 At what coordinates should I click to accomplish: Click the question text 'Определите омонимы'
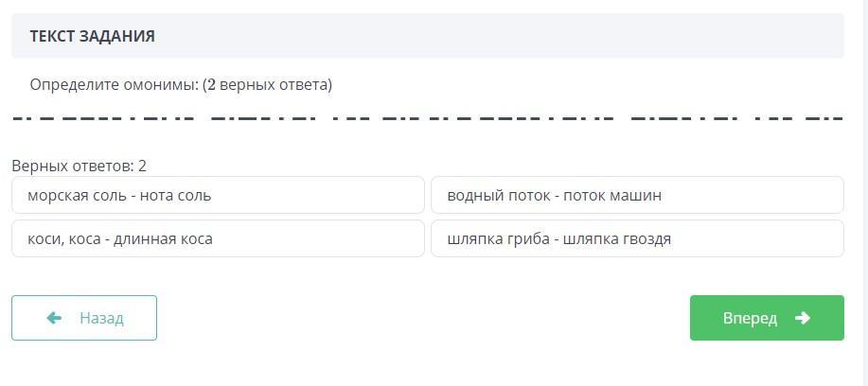(x=114, y=85)
